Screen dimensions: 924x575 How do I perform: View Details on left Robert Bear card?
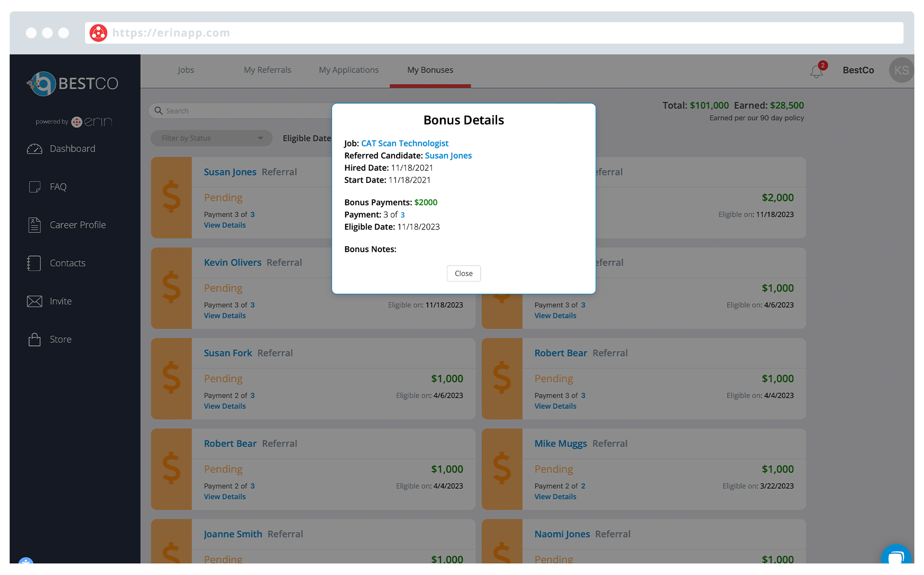(x=225, y=497)
